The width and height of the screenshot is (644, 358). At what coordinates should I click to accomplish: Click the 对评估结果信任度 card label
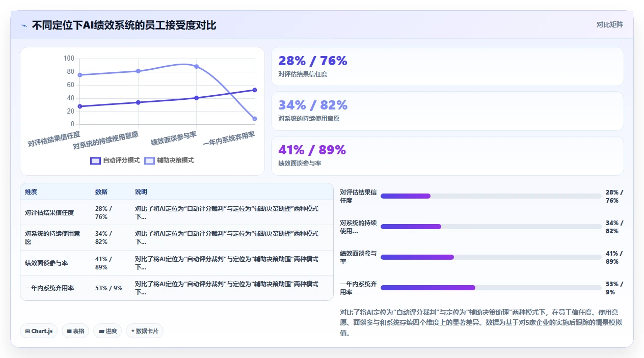tap(303, 74)
